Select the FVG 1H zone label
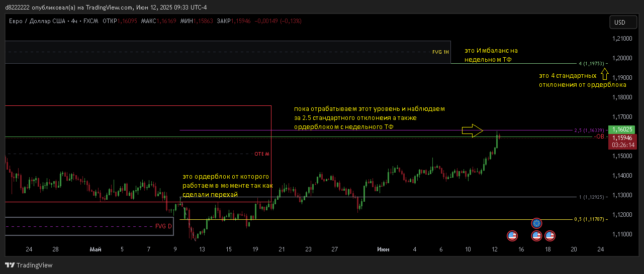The image size is (644, 274). 440,52
